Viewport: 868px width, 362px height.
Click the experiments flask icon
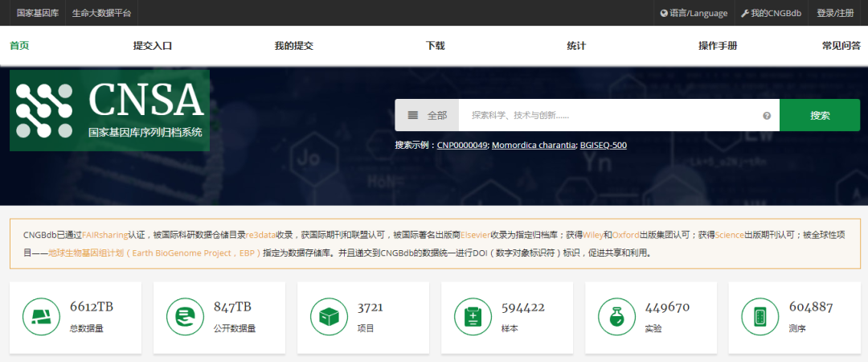point(616,317)
